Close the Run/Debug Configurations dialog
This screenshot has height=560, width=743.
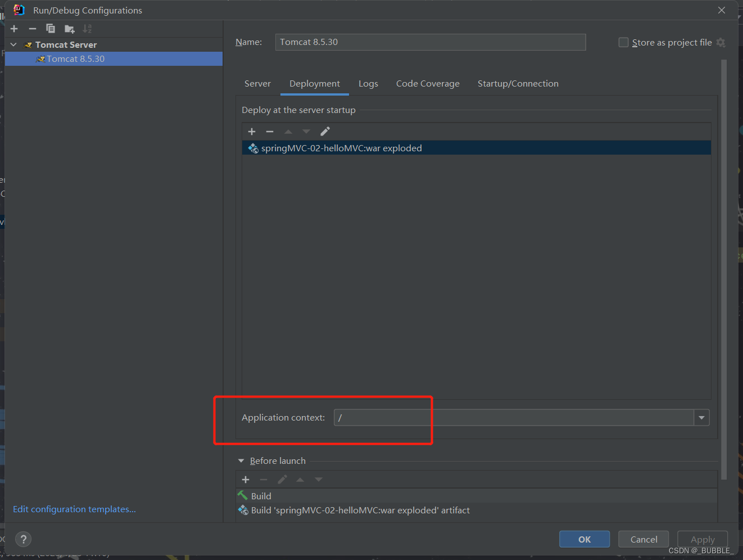click(722, 10)
